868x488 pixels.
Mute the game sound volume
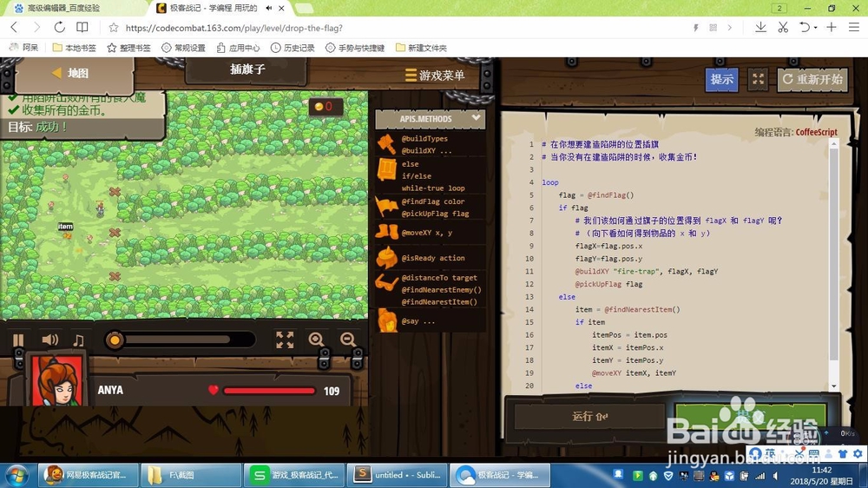(49, 339)
